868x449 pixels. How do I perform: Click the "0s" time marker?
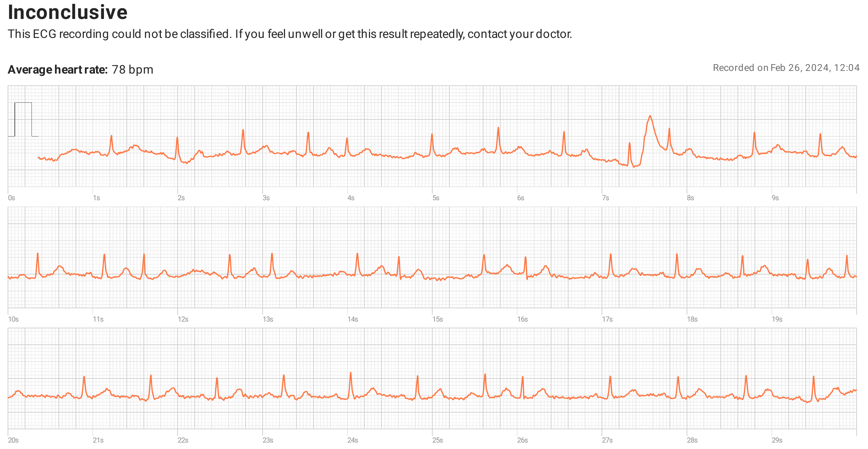pos(11,198)
